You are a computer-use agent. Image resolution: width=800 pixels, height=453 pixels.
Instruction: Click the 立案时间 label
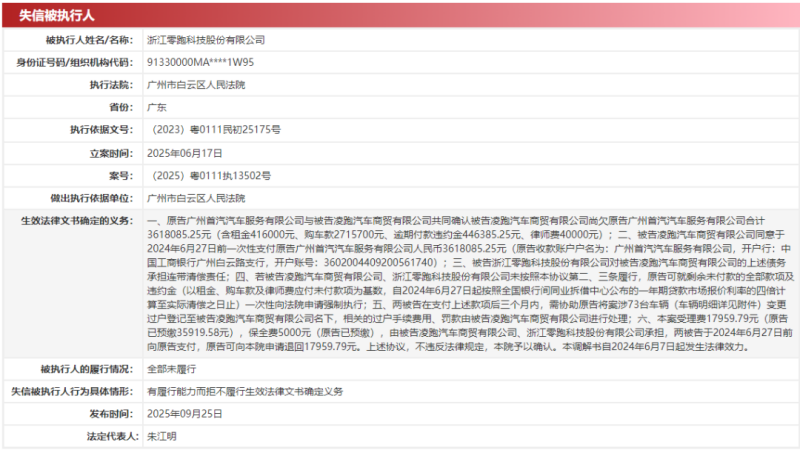(x=110, y=153)
